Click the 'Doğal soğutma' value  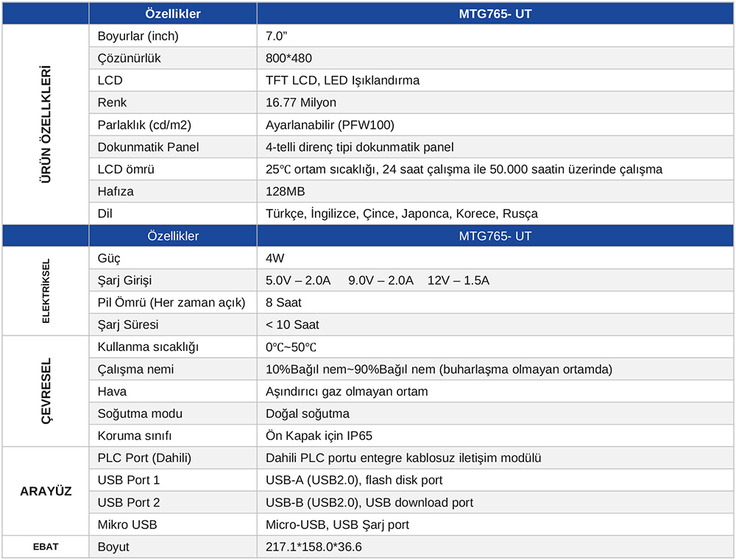tap(308, 414)
